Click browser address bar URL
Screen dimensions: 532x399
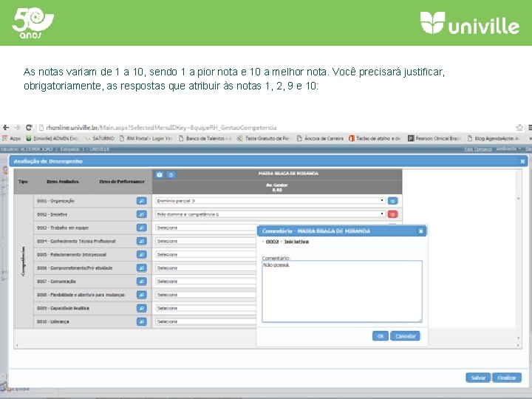click(x=161, y=128)
